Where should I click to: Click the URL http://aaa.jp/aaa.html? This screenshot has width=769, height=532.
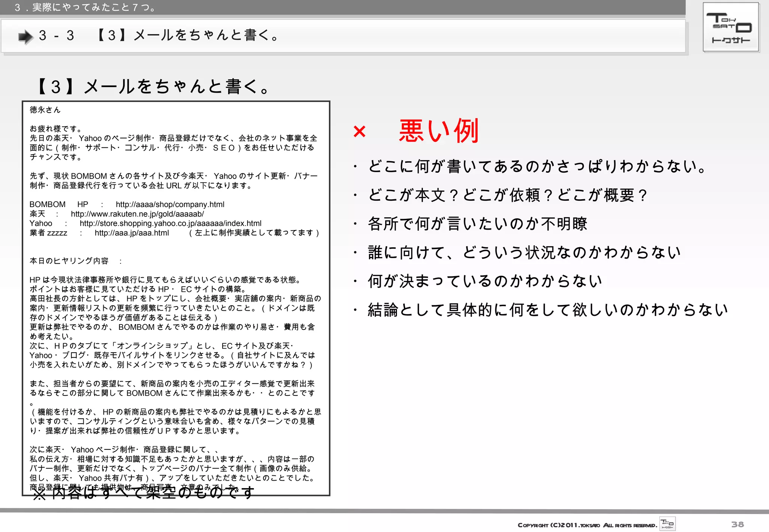click(x=132, y=233)
